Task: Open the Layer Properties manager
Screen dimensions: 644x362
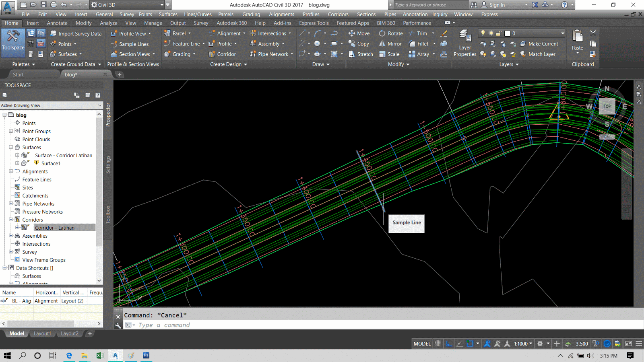Action: tap(465, 43)
